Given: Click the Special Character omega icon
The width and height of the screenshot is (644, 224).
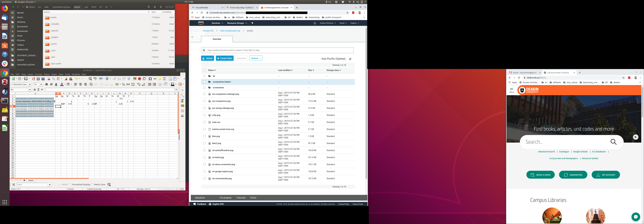Looking at the screenshot, I should [150, 79].
